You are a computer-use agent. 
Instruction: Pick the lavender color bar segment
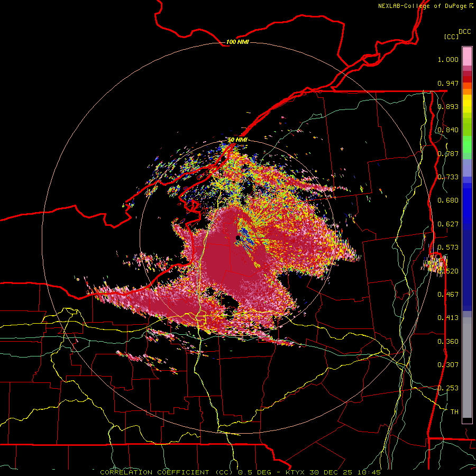pos(467,168)
